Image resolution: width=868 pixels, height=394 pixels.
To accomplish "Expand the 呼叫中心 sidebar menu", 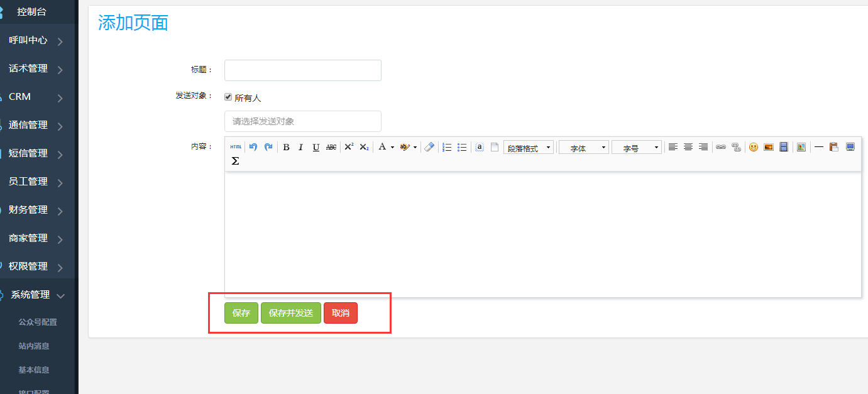I will coord(36,41).
